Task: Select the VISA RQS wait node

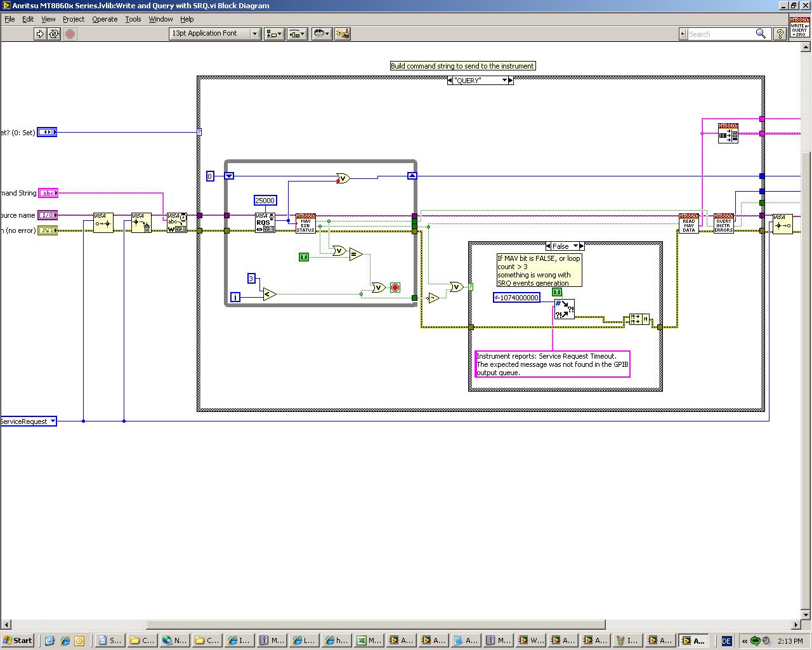Action: tap(265, 223)
